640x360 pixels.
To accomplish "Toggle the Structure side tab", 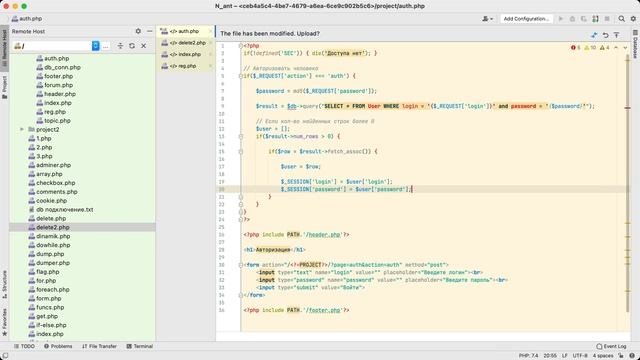I will pos(4,284).
